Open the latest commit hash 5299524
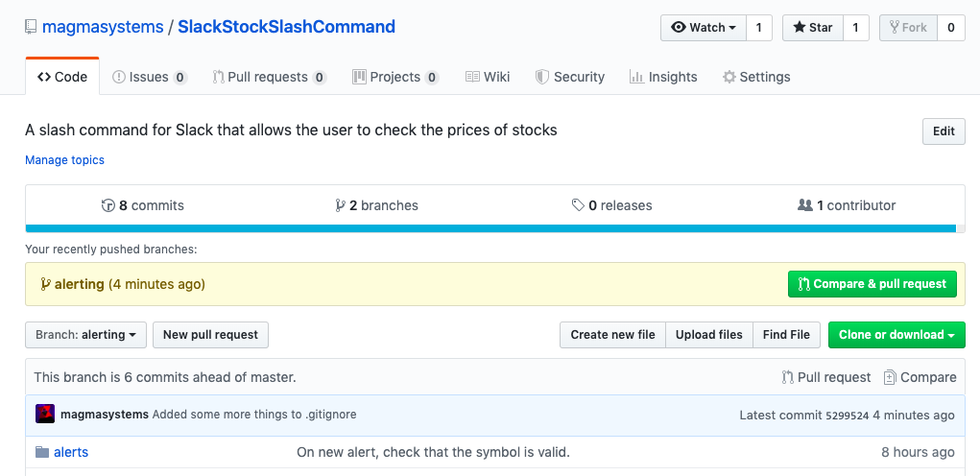This screenshot has width=980, height=476. 848,416
